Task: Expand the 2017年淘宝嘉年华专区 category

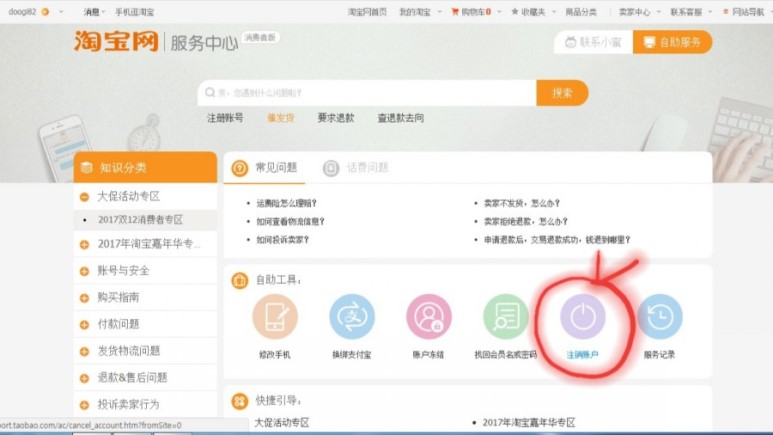Action: pyautogui.click(x=84, y=244)
